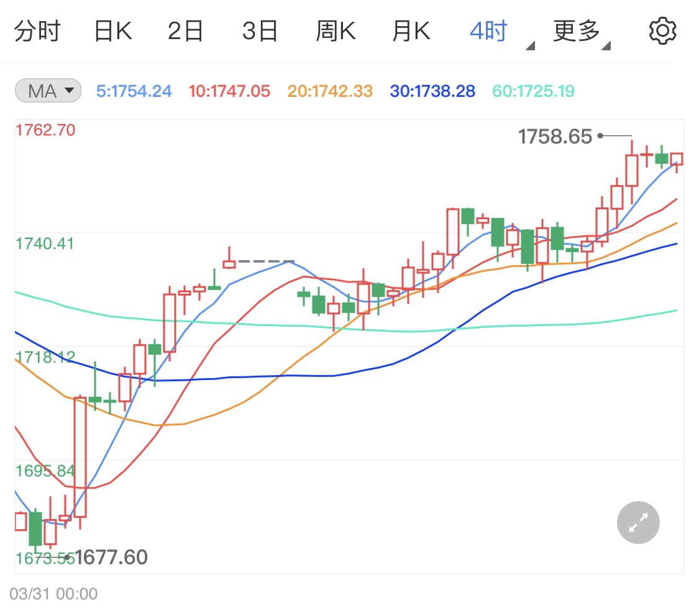The width and height of the screenshot is (699, 616).
Task: Open the MA indicator dropdown
Action: point(48,91)
